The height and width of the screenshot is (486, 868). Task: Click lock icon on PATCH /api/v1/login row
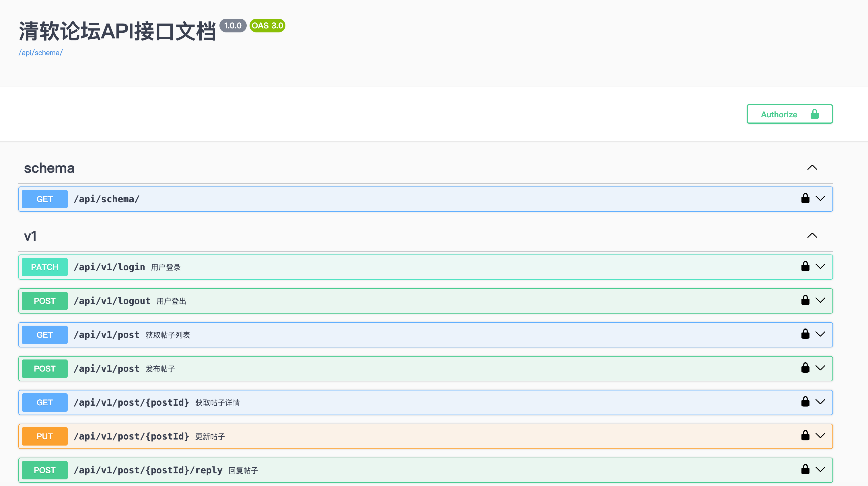click(805, 266)
